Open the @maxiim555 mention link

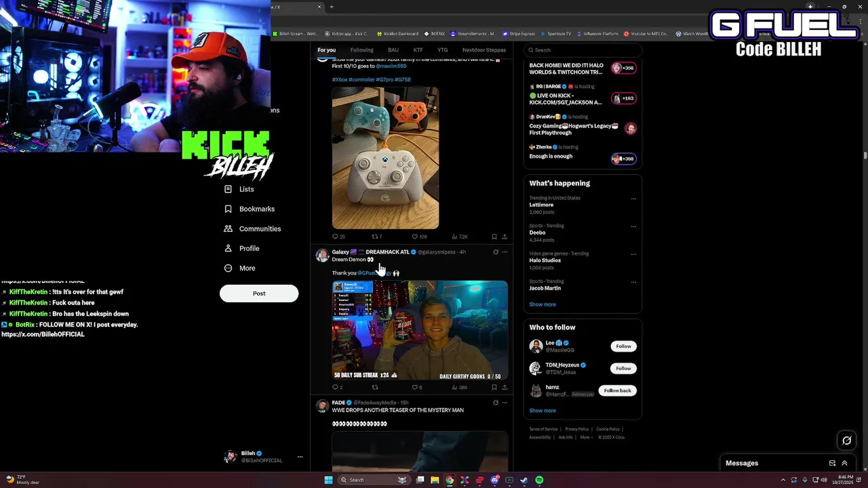[x=391, y=66]
